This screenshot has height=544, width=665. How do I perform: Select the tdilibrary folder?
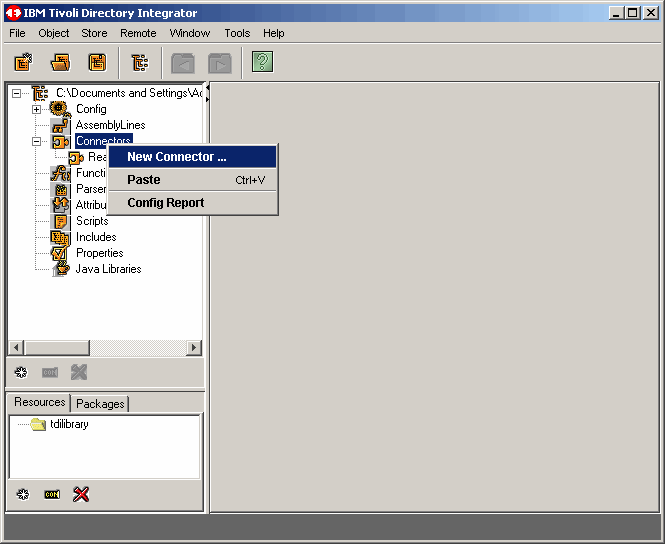(x=69, y=424)
